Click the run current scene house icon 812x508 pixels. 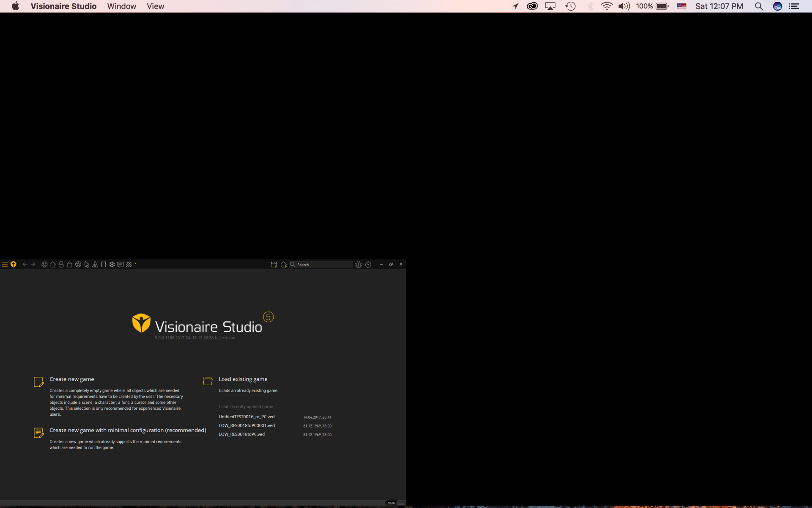tap(284, 265)
